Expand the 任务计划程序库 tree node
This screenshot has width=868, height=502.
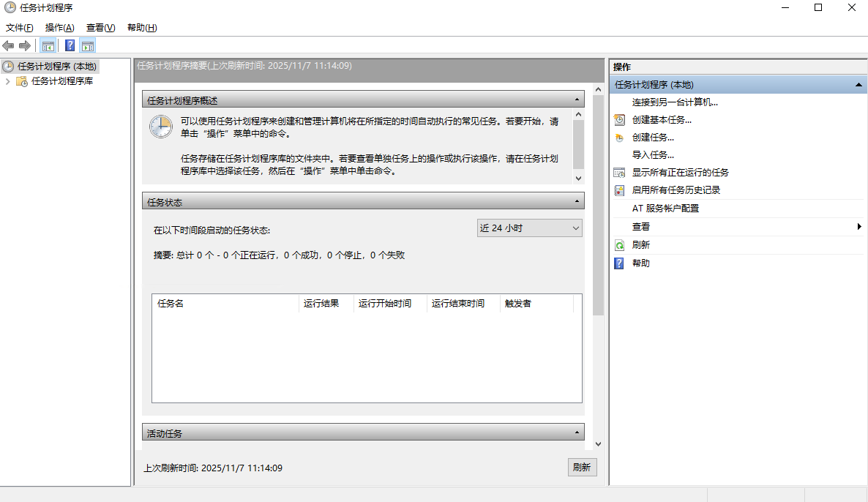point(8,81)
